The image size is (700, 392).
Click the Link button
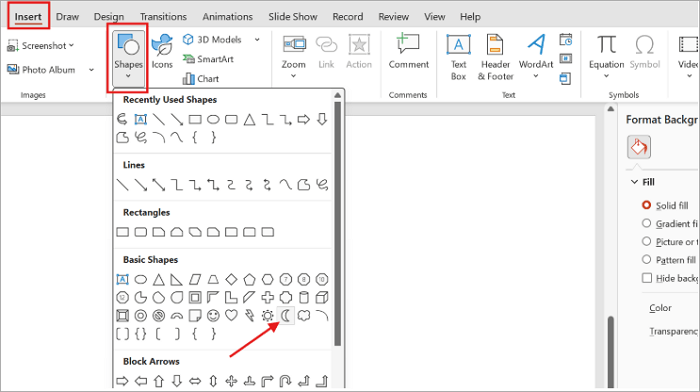coord(326,52)
